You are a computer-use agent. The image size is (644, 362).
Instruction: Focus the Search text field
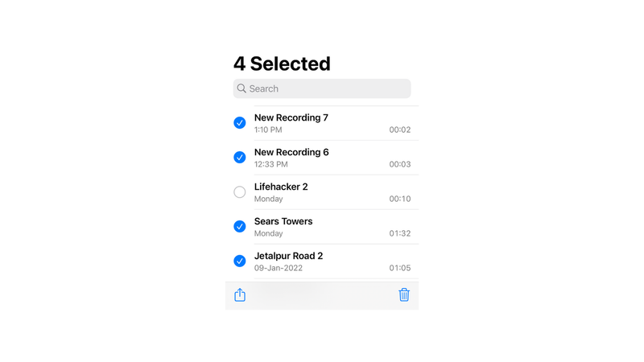click(x=322, y=88)
